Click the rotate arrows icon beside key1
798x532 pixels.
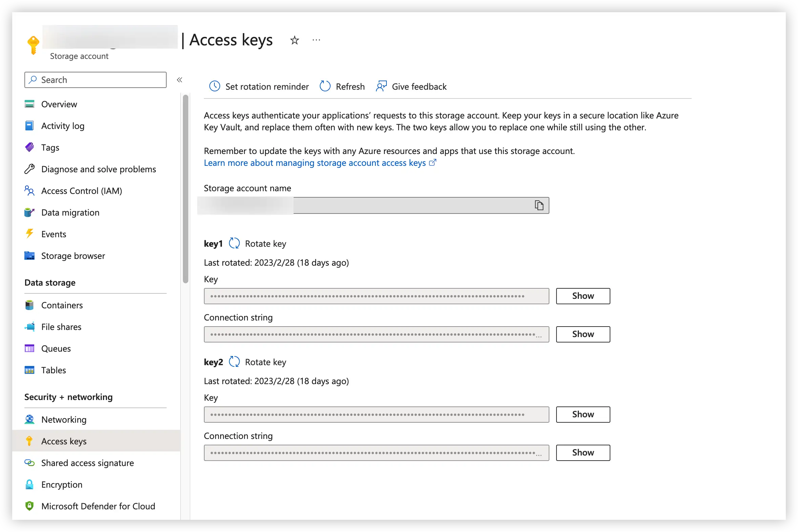(x=234, y=243)
